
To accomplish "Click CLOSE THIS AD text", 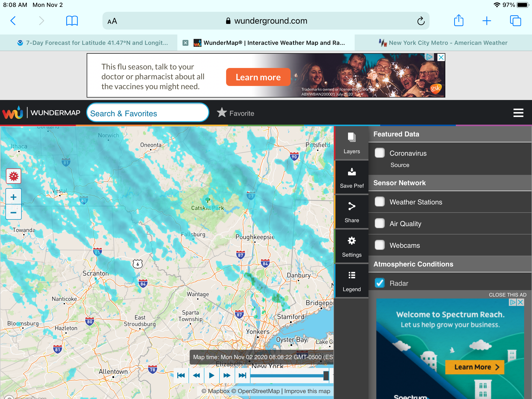I will click(x=507, y=295).
